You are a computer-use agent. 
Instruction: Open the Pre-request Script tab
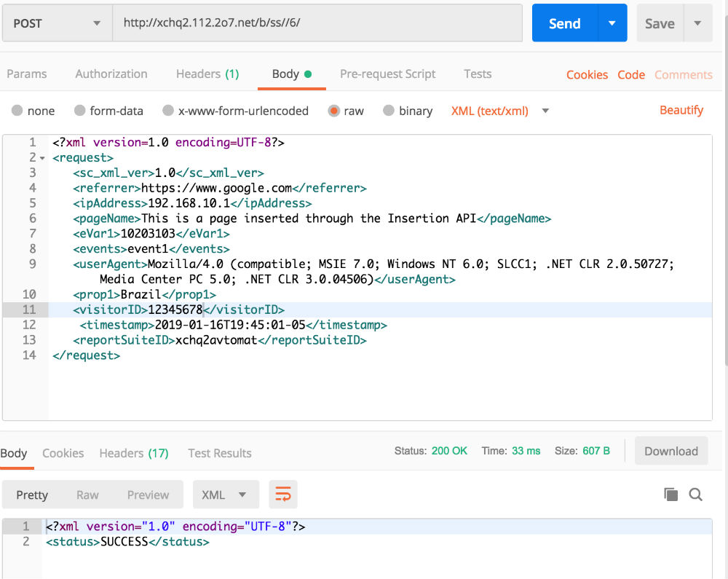388,74
